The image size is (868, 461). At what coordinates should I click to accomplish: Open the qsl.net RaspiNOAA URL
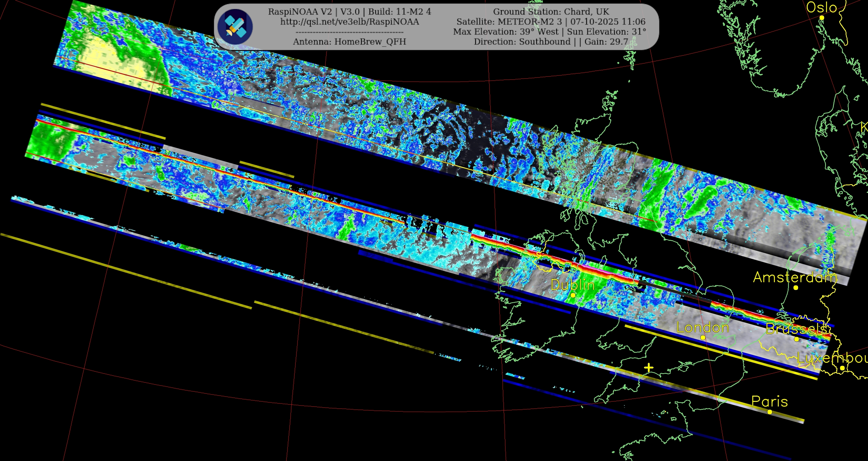(x=349, y=22)
